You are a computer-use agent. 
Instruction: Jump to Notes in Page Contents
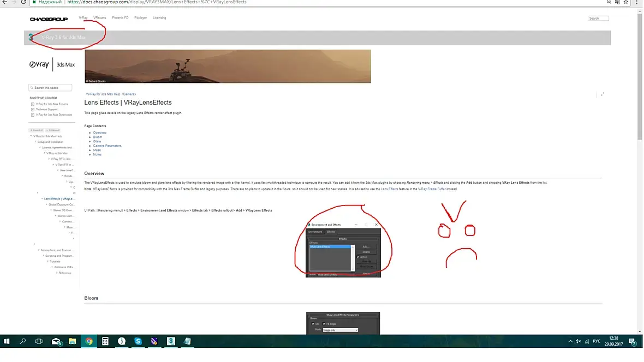pos(97,154)
